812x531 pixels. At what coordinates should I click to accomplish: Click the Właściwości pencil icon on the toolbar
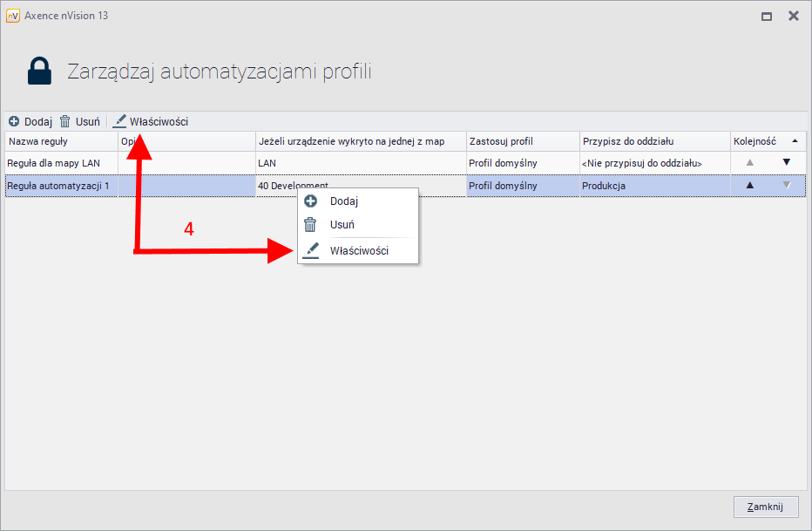click(119, 121)
